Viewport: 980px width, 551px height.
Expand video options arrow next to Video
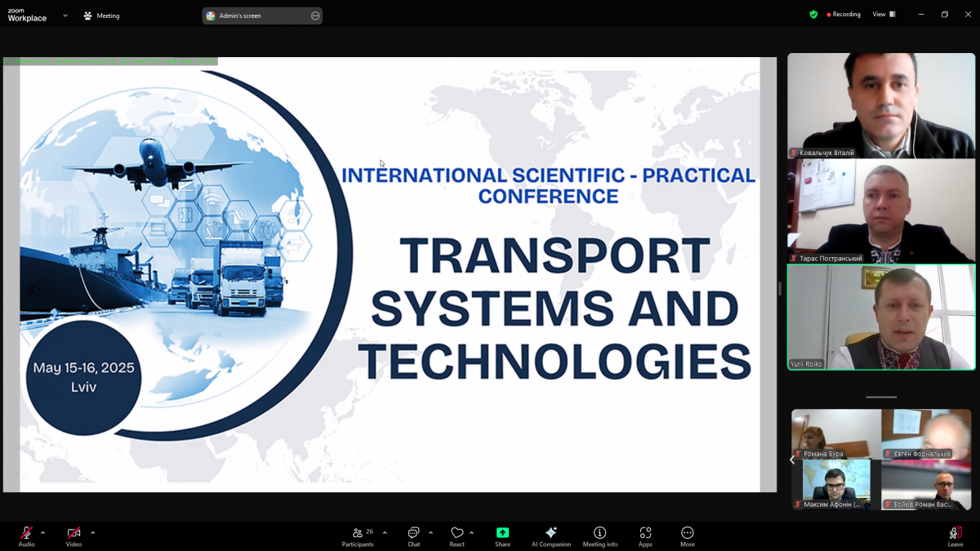(93, 533)
